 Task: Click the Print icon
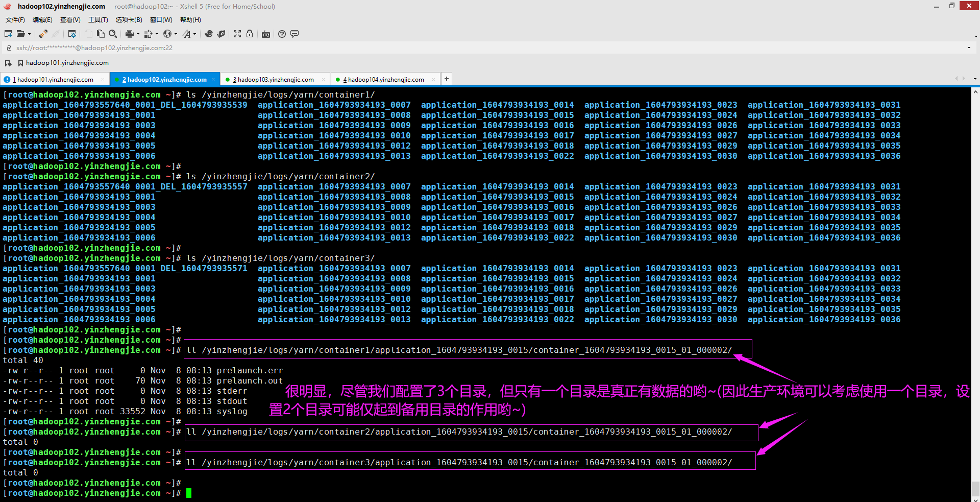[129, 34]
